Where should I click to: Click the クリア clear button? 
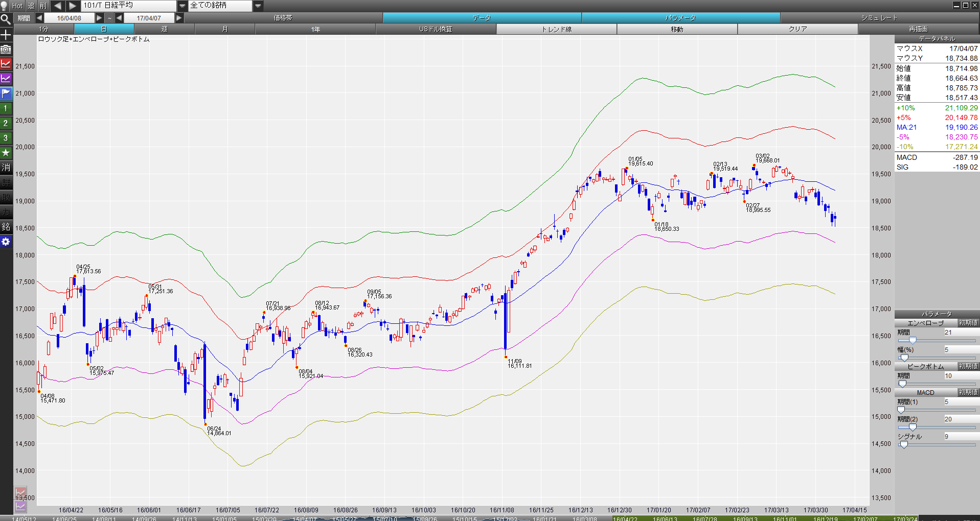[798, 29]
